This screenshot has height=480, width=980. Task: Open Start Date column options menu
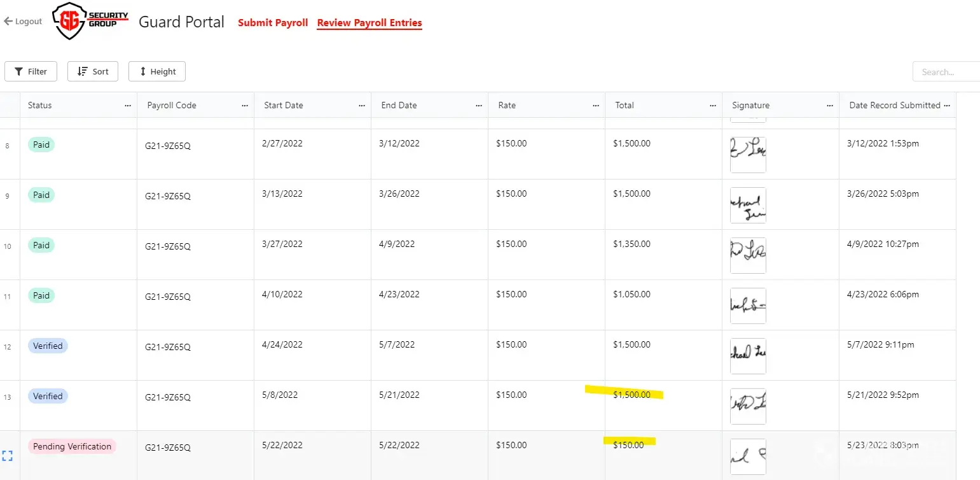pyautogui.click(x=362, y=106)
